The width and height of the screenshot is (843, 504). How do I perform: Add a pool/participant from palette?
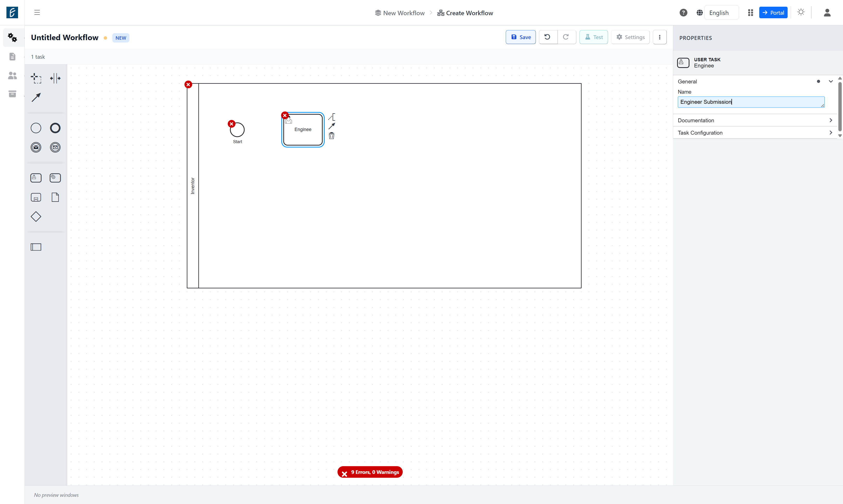[x=36, y=247]
